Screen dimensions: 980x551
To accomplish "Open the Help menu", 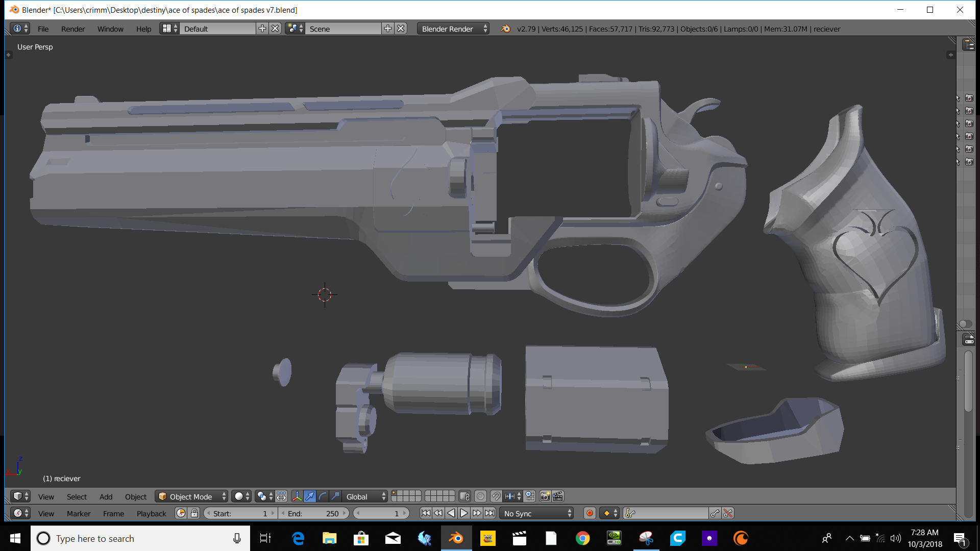I will [143, 29].
